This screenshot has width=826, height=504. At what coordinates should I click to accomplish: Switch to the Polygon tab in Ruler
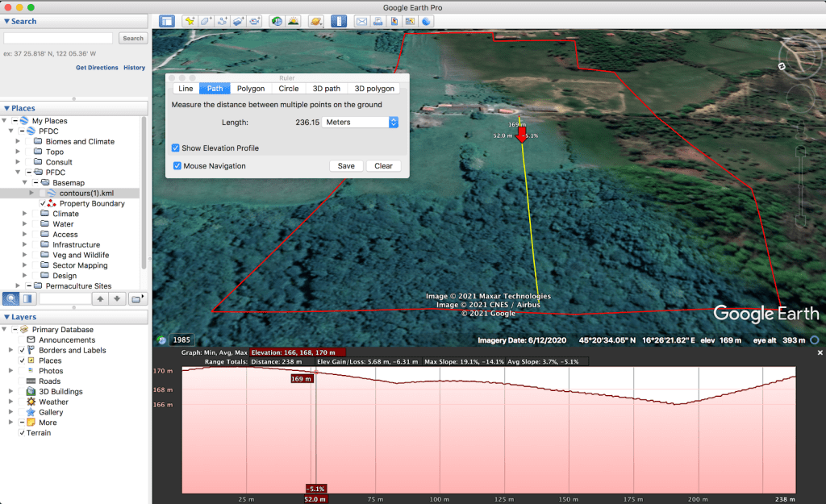pos(251,89)
